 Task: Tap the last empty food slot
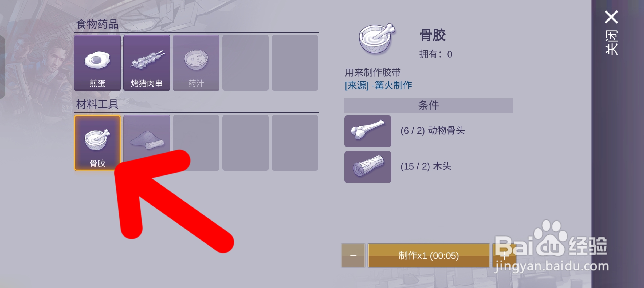[295, 63]
